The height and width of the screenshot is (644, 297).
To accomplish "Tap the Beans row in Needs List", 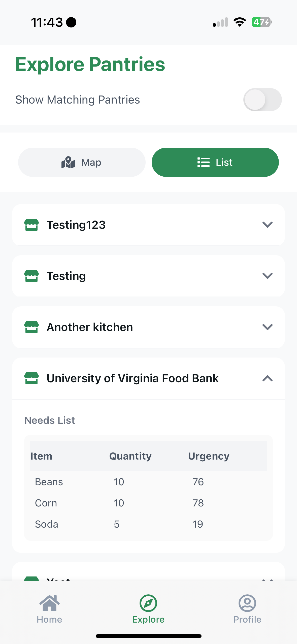I will 49,482.
